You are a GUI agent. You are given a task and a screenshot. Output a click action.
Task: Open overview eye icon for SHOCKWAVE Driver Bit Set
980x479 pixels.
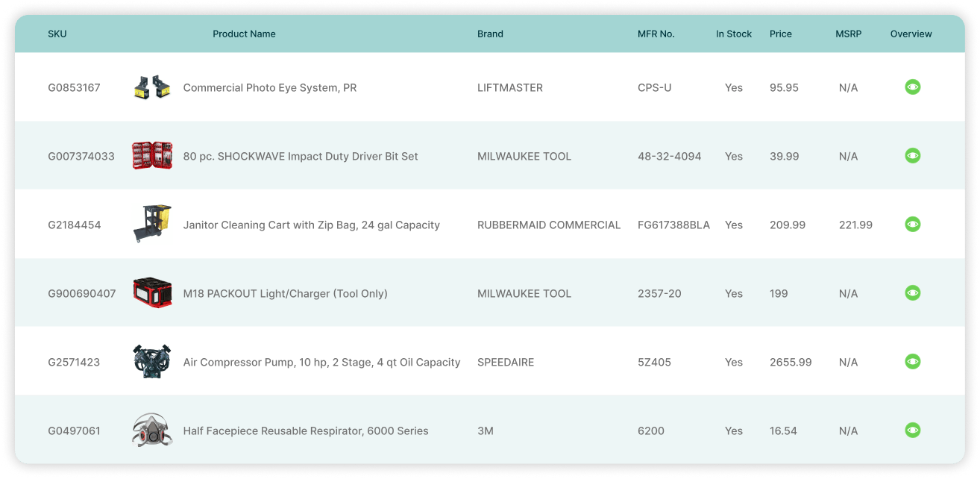click(x=912, y=156)
